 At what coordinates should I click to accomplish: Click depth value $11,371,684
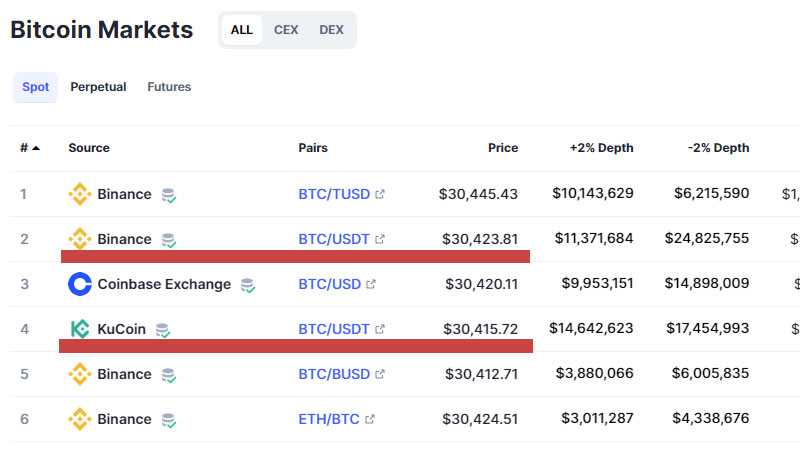coord(594,238)
